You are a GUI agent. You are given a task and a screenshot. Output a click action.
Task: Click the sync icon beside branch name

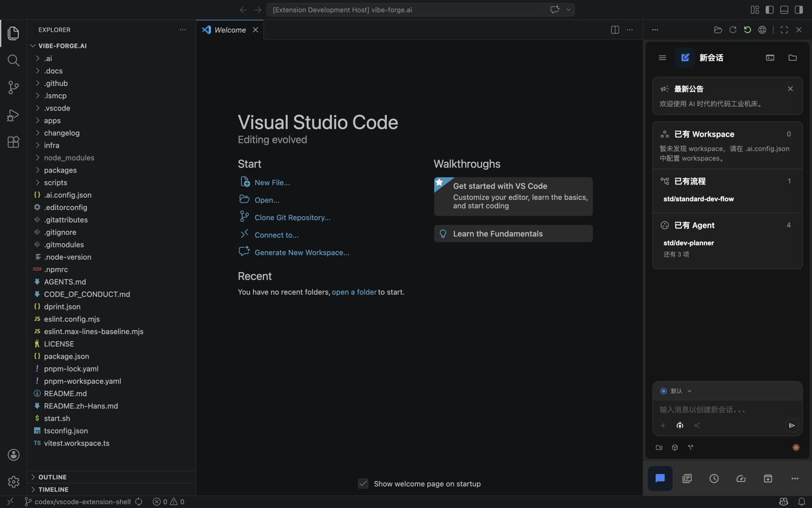tap(139, 502)
